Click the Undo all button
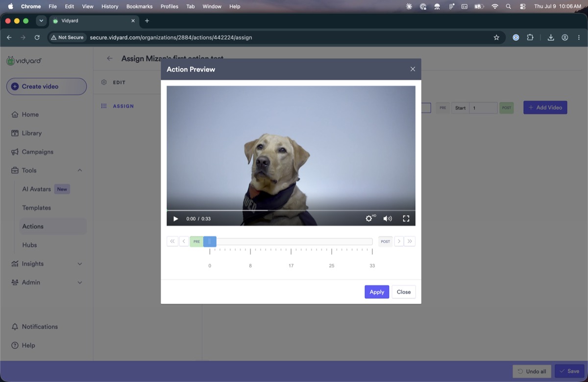 click(532, 371)
